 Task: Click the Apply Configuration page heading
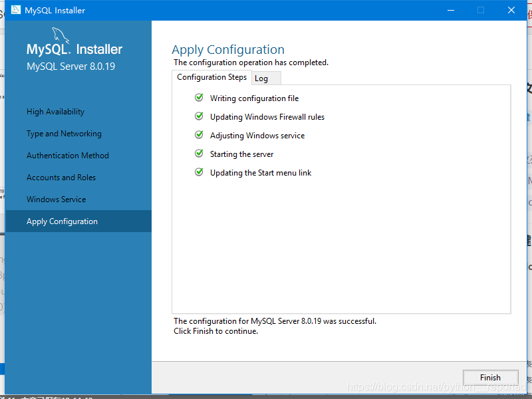(x=228, y=50)
